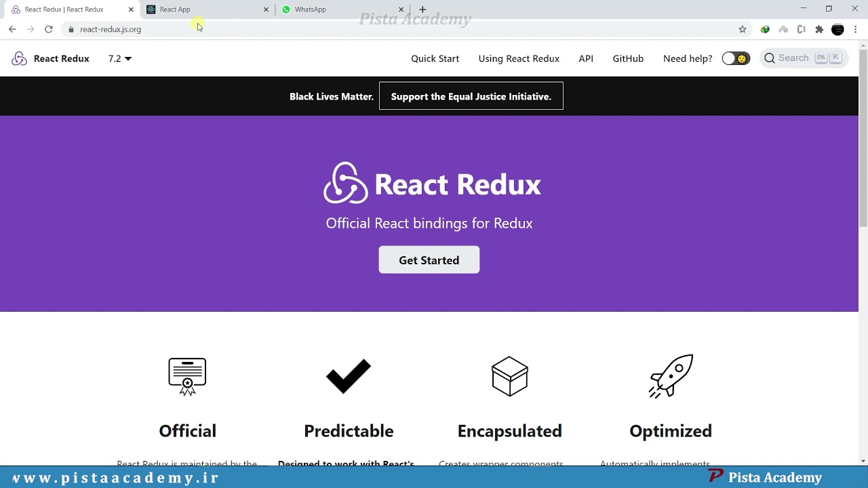Open the Extensions puzzle piece menu
Image resolution: width=868 pixels, height=488 pixels.
click(x=819, y=29)
